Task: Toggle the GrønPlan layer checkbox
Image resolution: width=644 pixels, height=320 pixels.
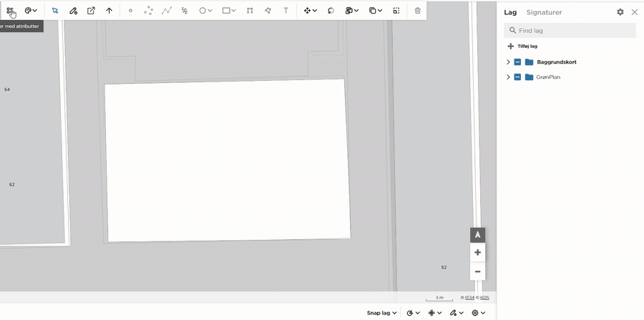Action: 517,77
